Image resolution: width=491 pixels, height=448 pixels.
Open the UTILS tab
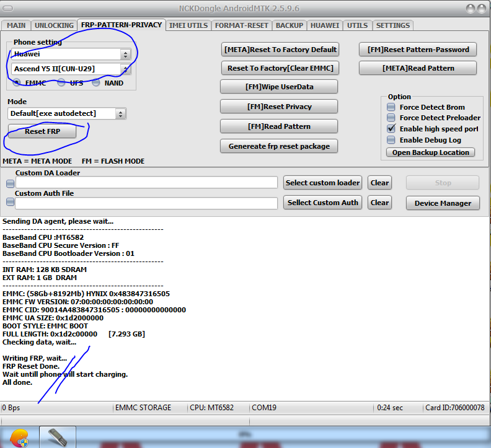(x=357, y=25)
